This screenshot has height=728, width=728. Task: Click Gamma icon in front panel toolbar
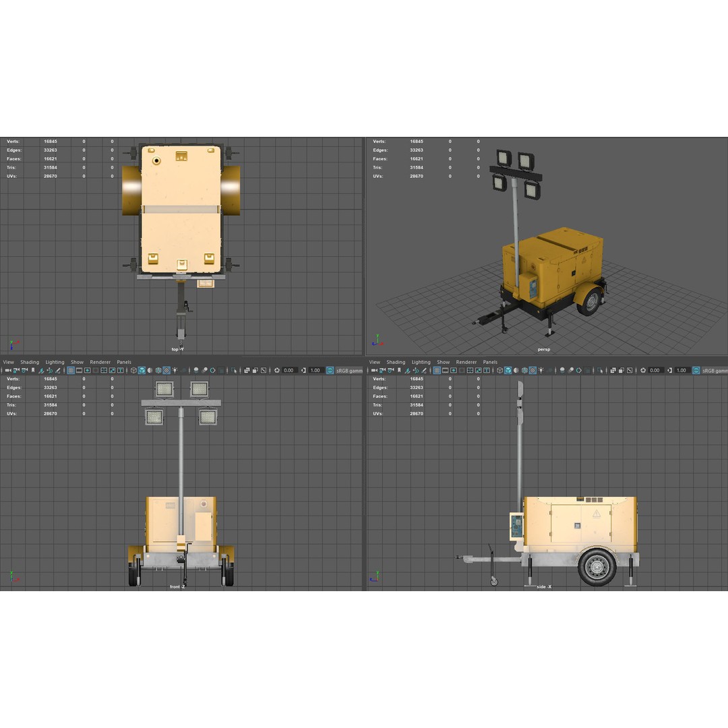point(303,370)
